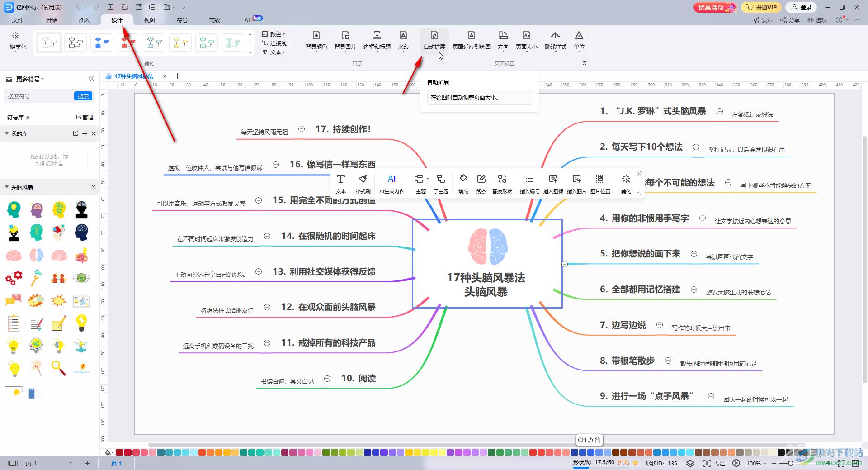This screenshot has height=470, width=868.
Task: Click the Login (登录) button
Action: [x=801, y=7]
